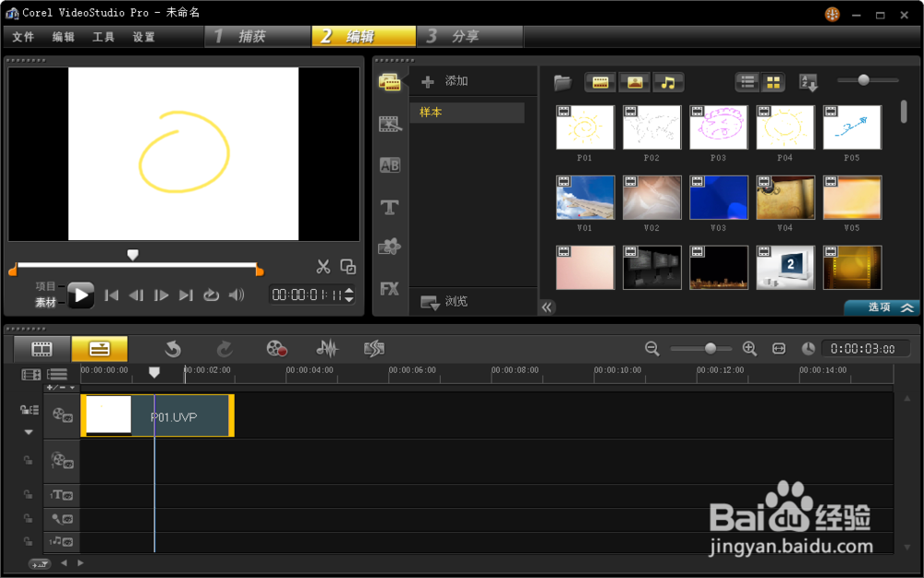Toggle the title track visibility
The height and width of the screenshot is (578, 924).
click(x=62, y=495)
